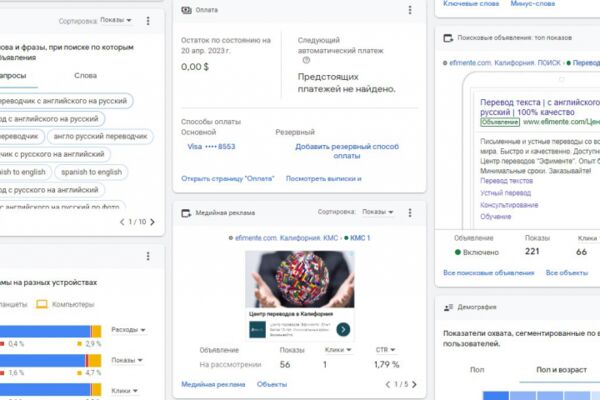Click round arrow button in ad preview

point(343,329)
